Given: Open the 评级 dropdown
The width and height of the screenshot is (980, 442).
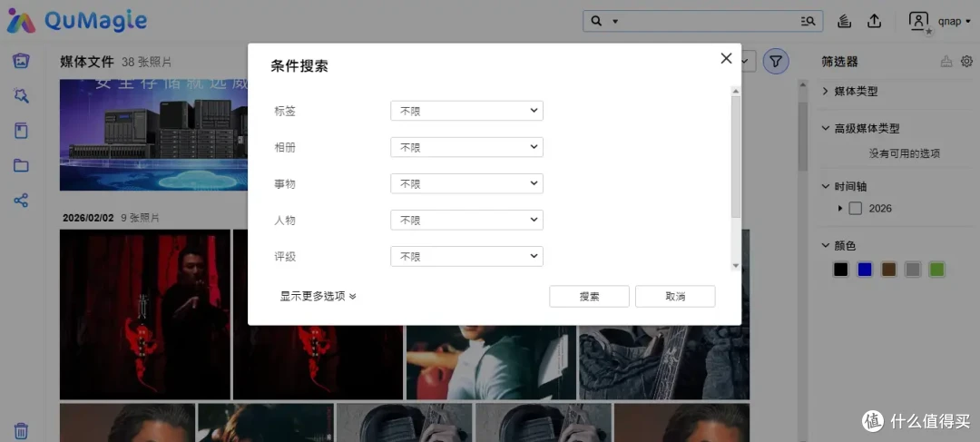Looking at the screenshot, I should coord(467,256).
